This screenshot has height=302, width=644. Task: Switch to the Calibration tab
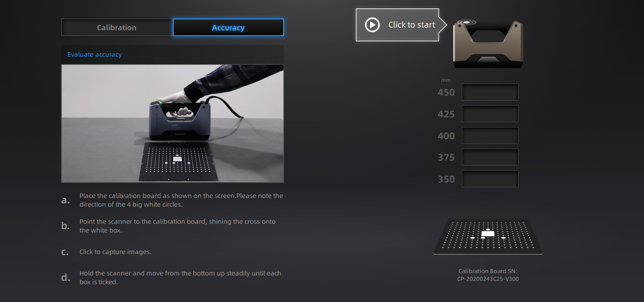pyautogui.click(x=116, y=28)
